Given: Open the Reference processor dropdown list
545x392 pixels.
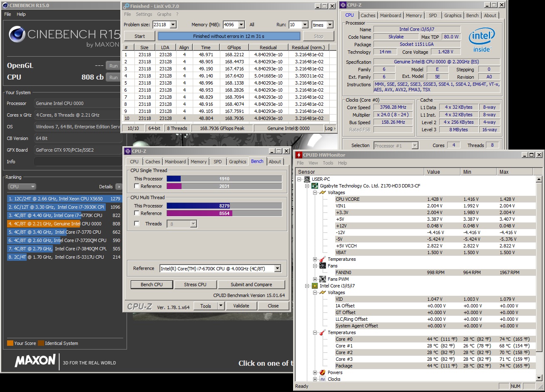Looking at the screenshot, I should pos(277,269).
